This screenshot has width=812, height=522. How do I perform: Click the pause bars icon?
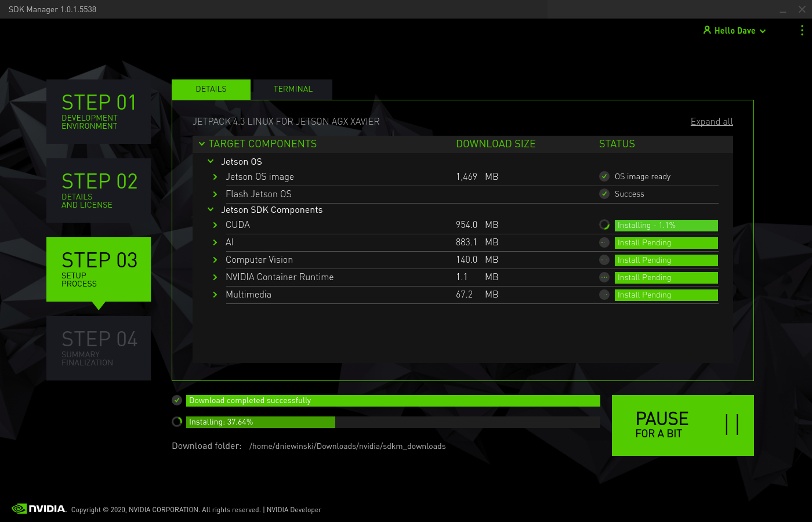[x=732, y=425]
